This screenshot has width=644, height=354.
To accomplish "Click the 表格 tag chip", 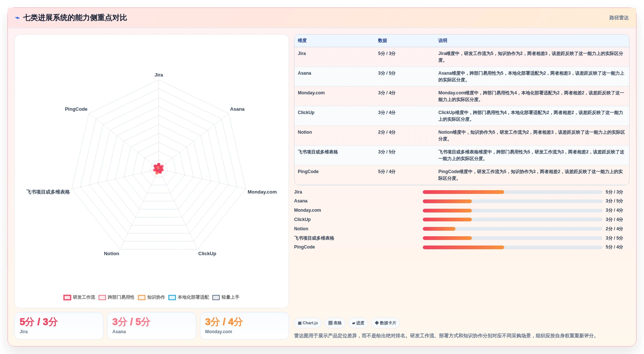I will click(x=335, y=323).
